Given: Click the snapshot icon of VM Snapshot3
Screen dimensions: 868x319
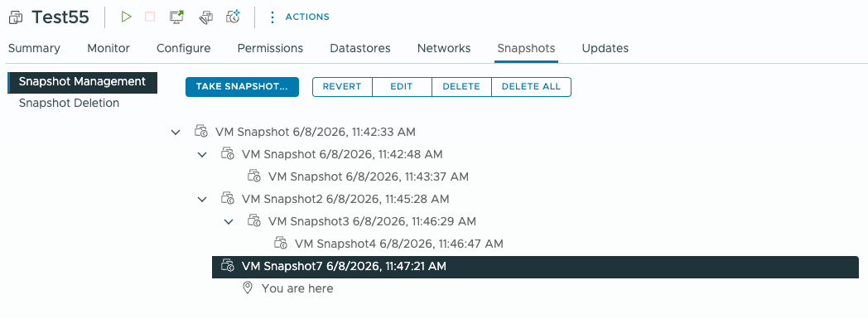Looking at the screenshot, I should pyautogui.click(x=254, y=221).
